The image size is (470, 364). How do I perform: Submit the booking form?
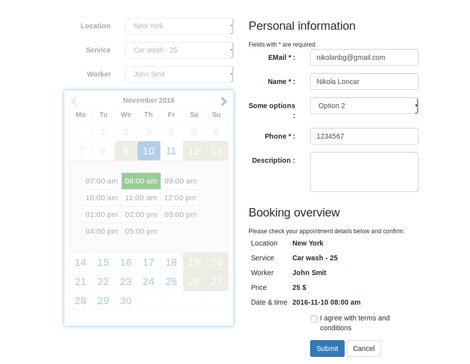[327, 348]
